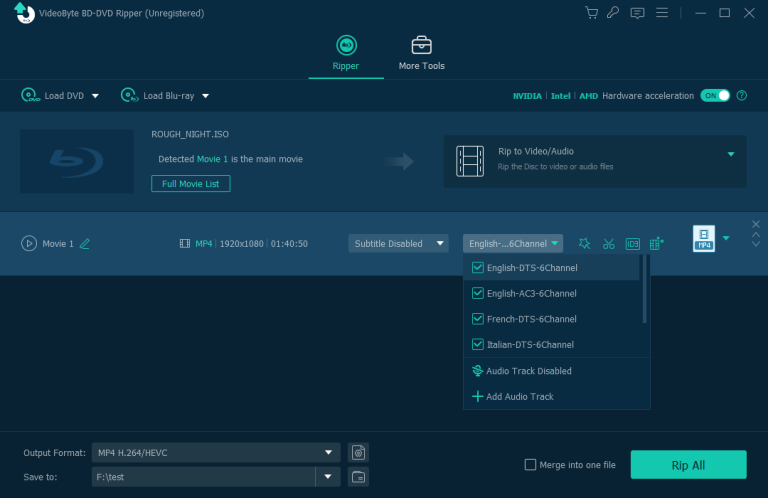Open the Output Format combo box
768x498 pixels.
[216, 452]
